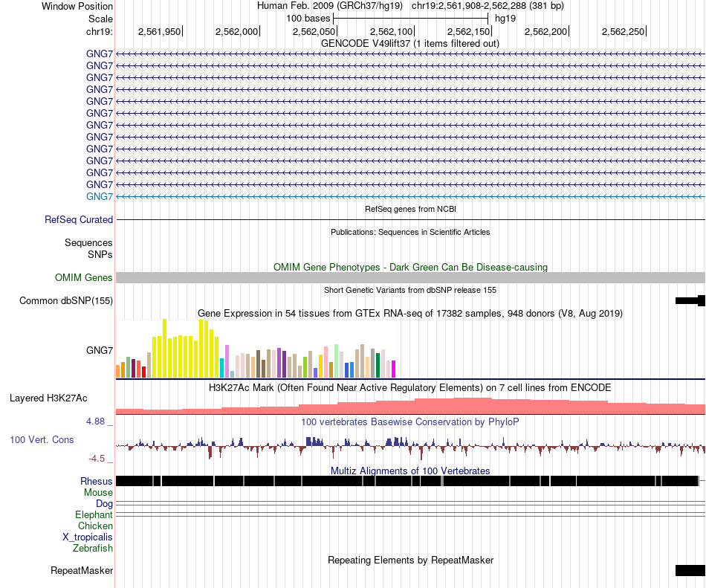Click the light-blue GNG7 transcript label

point(100,196)
